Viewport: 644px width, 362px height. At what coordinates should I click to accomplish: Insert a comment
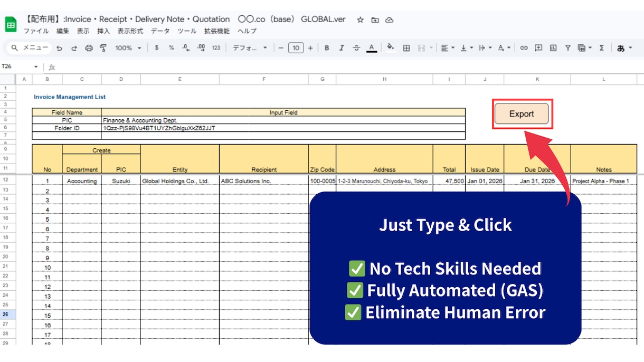point(538,48)
